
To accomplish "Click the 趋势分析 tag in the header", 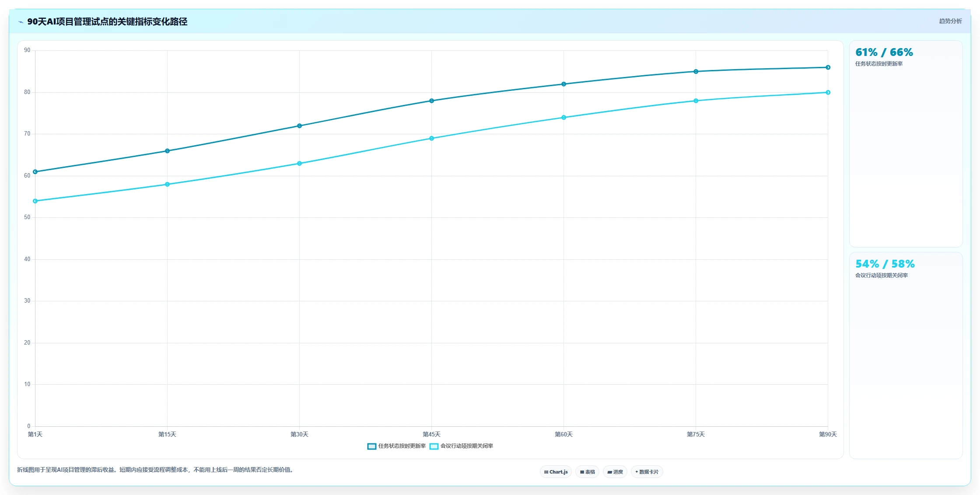I will click(x=950, y=21).
